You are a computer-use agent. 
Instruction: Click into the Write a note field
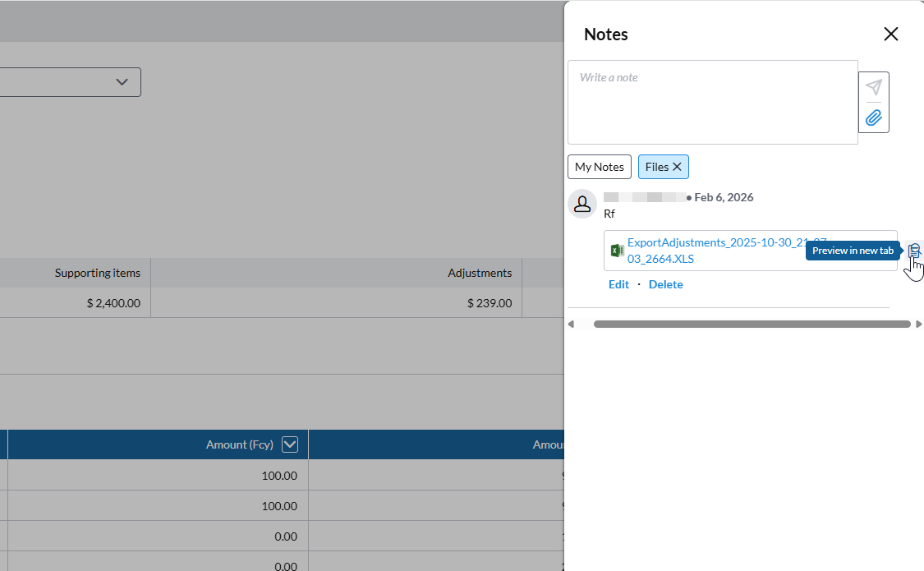(x=712, y=103)
